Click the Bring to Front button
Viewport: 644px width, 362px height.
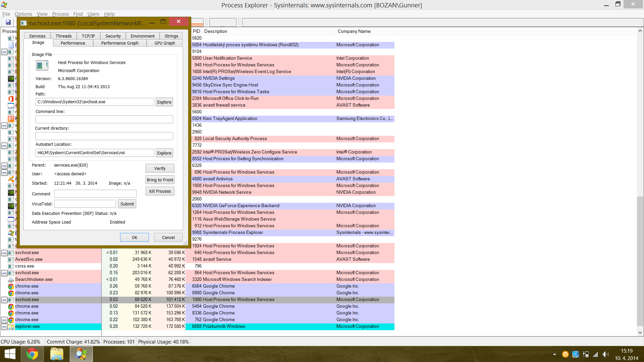160,180
